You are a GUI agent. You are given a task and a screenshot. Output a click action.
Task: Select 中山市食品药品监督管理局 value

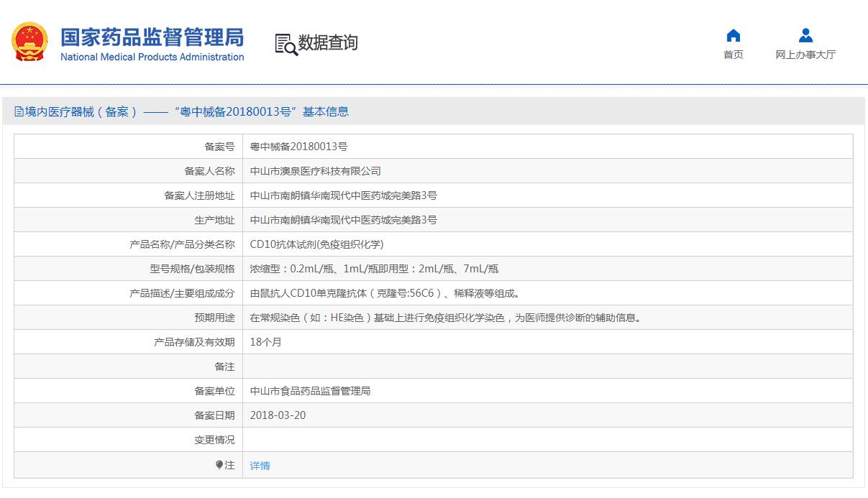311,391
